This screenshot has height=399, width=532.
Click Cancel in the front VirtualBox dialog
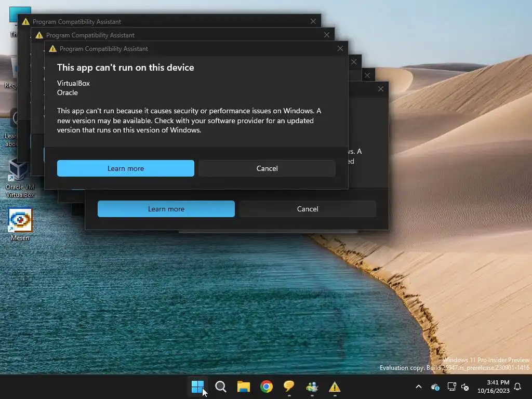(x=267, y=168)
